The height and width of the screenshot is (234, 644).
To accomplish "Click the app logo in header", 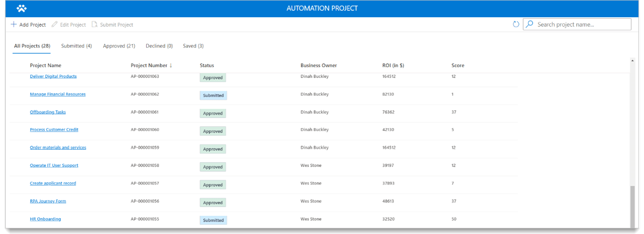I will coord(21,8).
